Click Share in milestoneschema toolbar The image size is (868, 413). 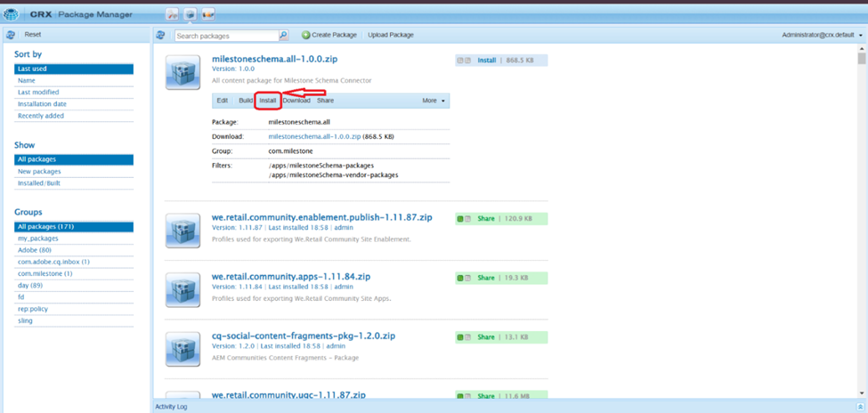(x=326, y=101)
